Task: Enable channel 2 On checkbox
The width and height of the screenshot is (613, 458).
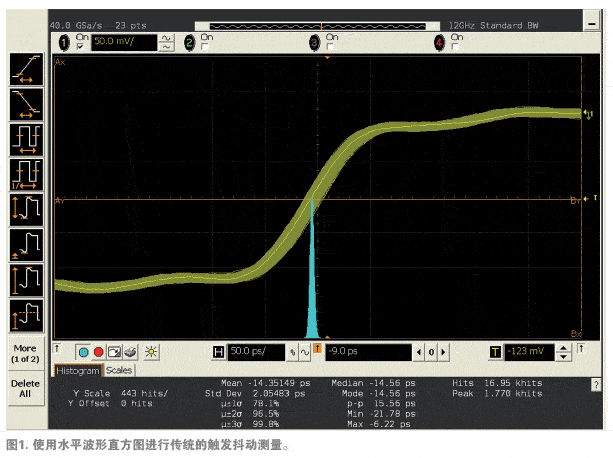Action: coord(205,47)
